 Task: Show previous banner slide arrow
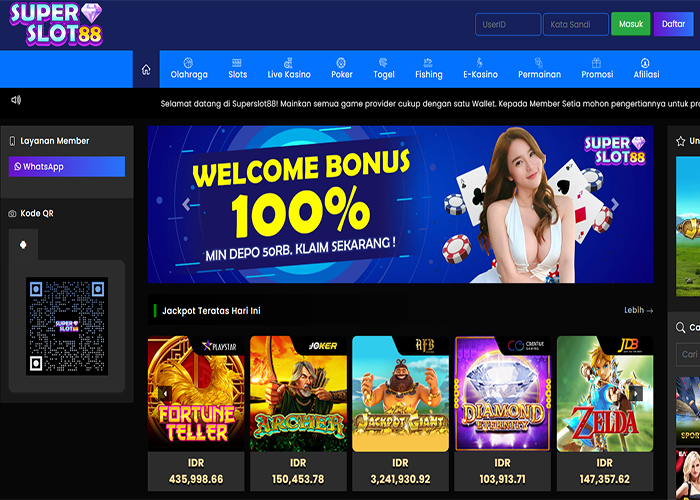[x=186, y=204]
